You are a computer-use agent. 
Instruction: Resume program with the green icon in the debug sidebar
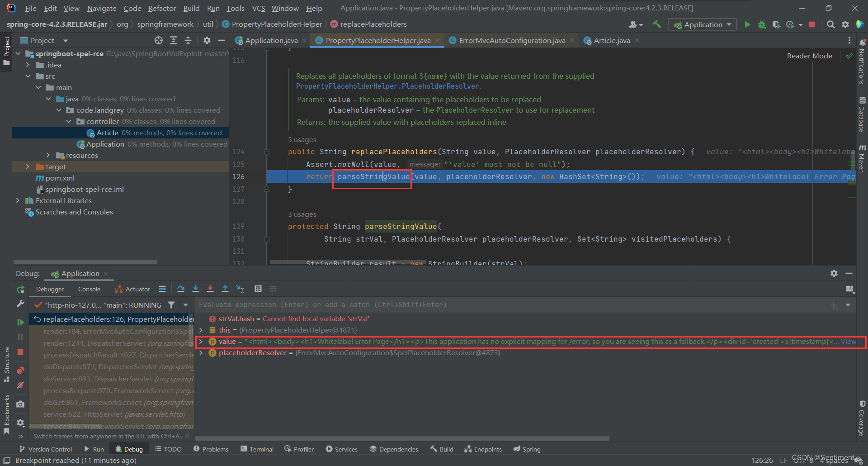click(20, 322)
